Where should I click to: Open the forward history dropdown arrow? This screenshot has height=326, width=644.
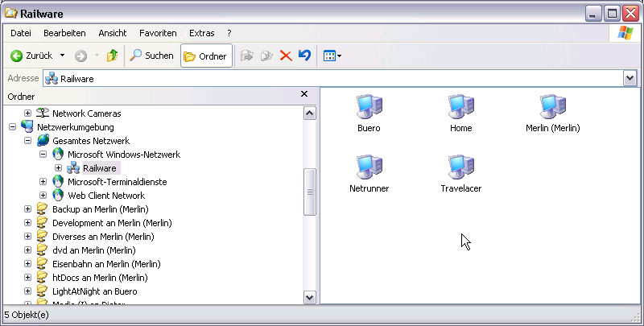click(97, 56)
